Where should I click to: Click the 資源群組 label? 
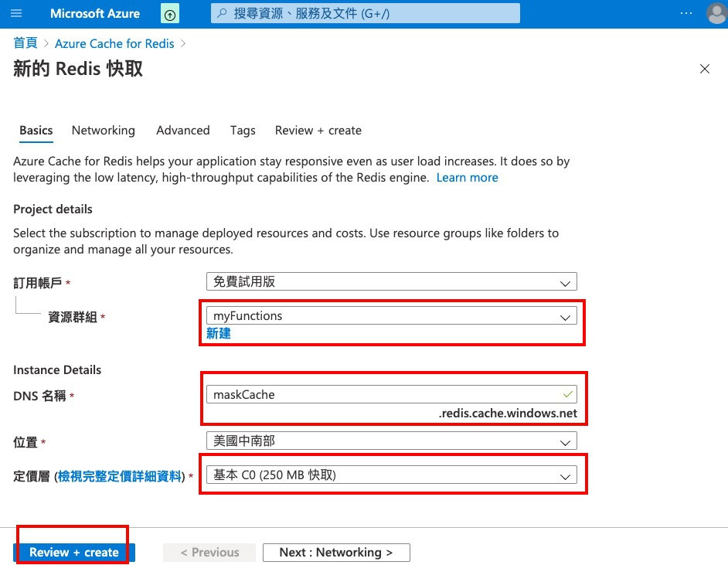(73, 317)
